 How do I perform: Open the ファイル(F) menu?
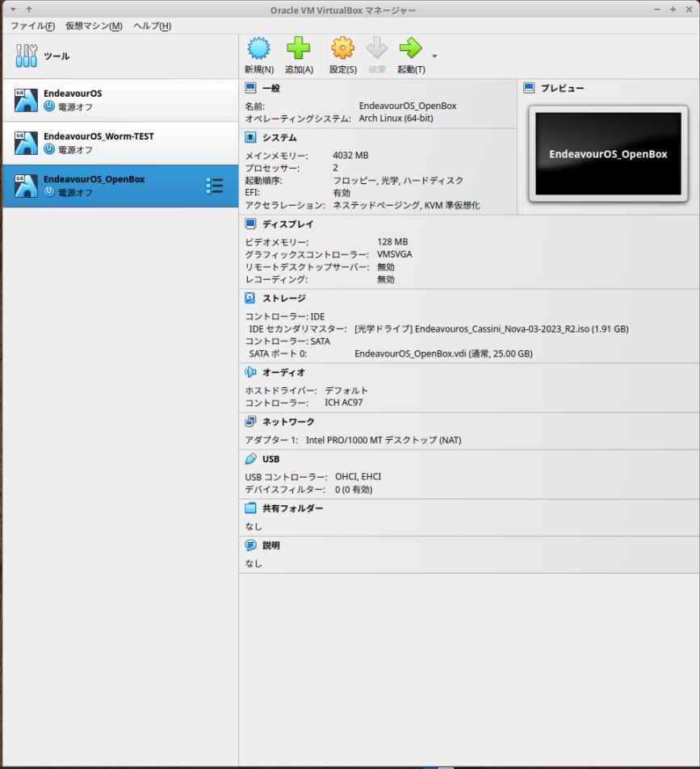point(33,26)
